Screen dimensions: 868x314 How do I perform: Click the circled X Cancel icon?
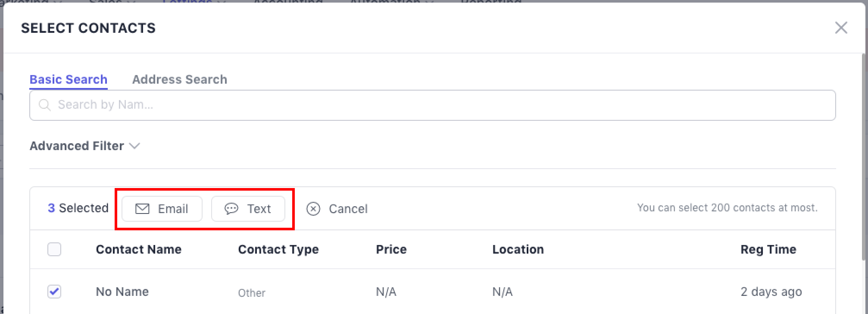pos(313,209)
